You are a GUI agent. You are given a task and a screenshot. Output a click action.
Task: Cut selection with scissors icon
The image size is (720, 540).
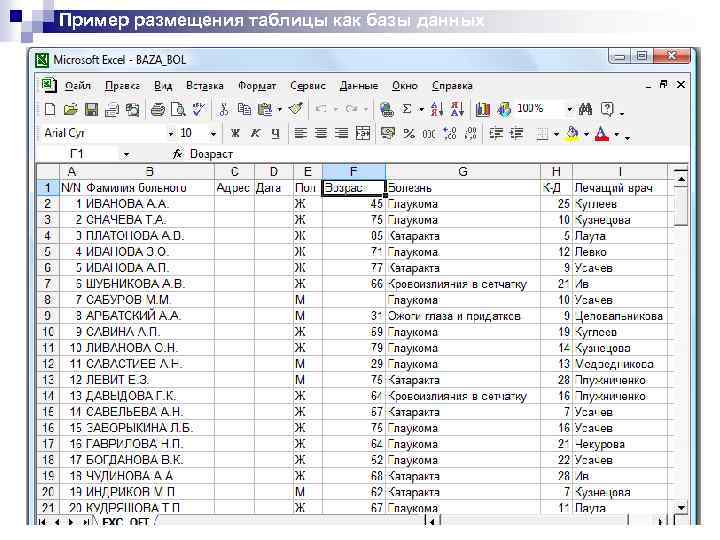(x=224, y=109)
